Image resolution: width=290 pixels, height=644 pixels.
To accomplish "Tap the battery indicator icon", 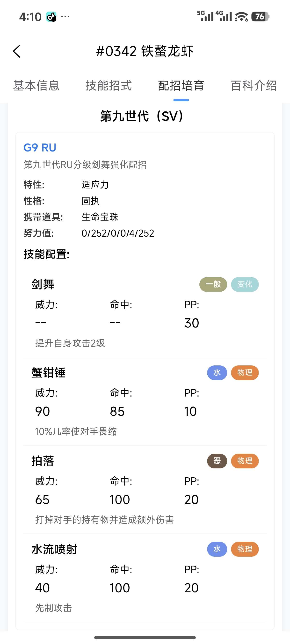I will tap(260, 17).
